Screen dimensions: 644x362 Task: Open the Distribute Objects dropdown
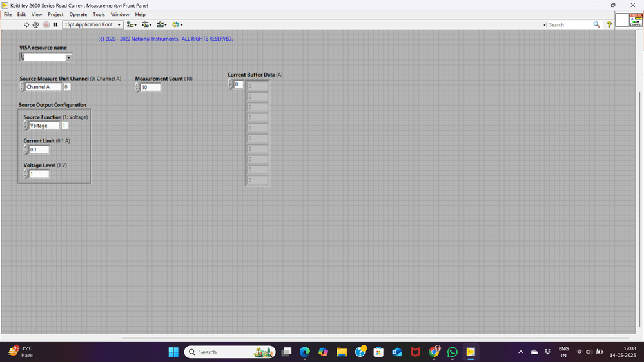(x=146, y=24)
